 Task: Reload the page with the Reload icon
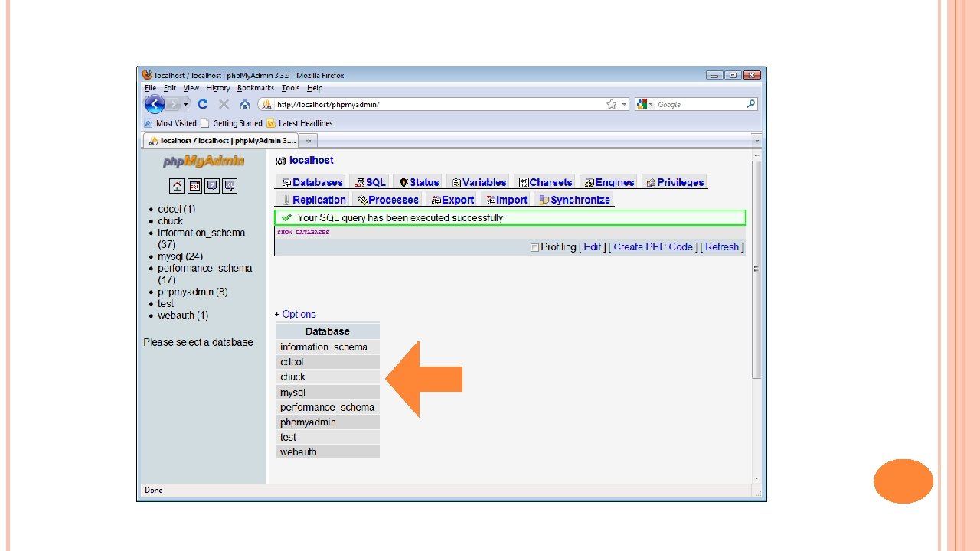(202, 104)
